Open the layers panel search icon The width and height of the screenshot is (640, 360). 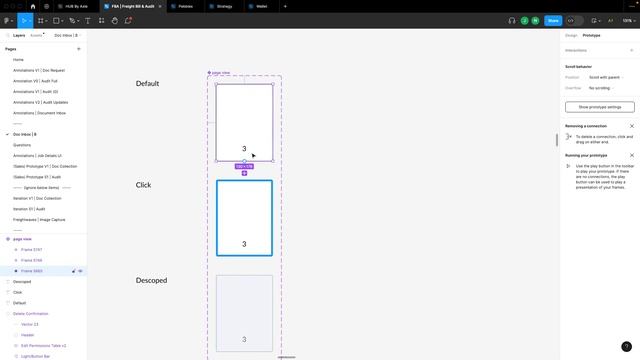click(7, 36)
